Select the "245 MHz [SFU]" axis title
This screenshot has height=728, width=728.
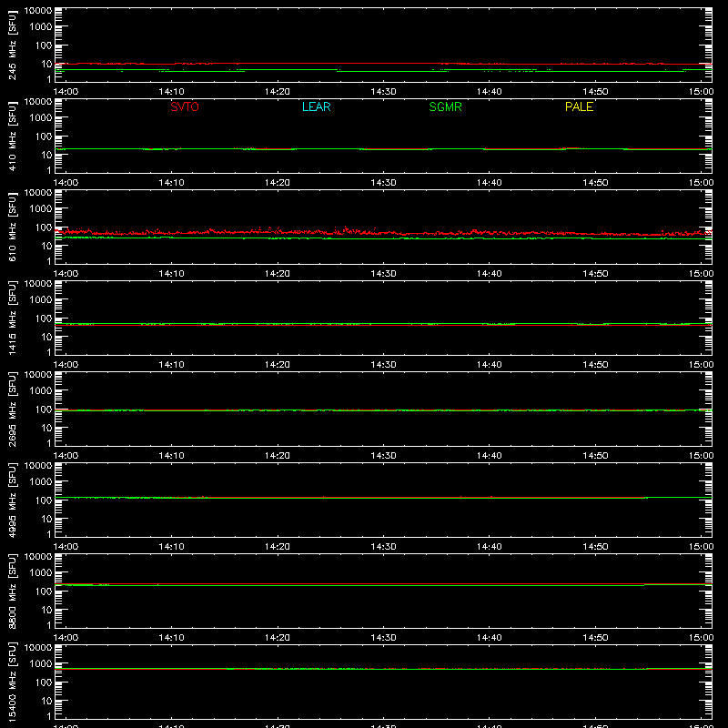[13, 45]
